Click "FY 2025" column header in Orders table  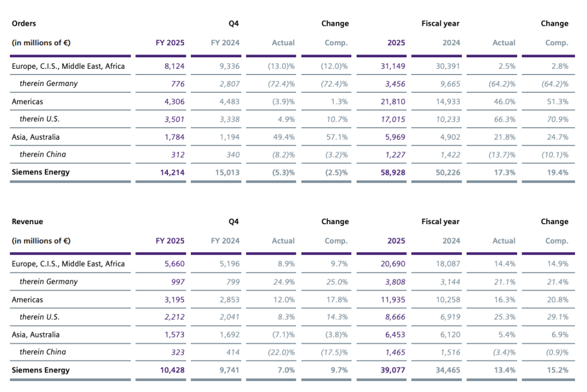170,43
